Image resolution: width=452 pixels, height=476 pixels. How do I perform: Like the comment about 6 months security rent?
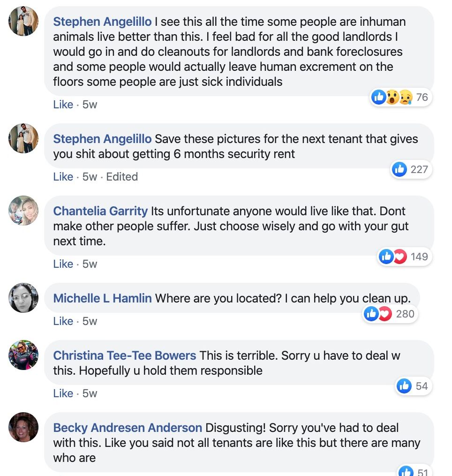click(63, 177)
